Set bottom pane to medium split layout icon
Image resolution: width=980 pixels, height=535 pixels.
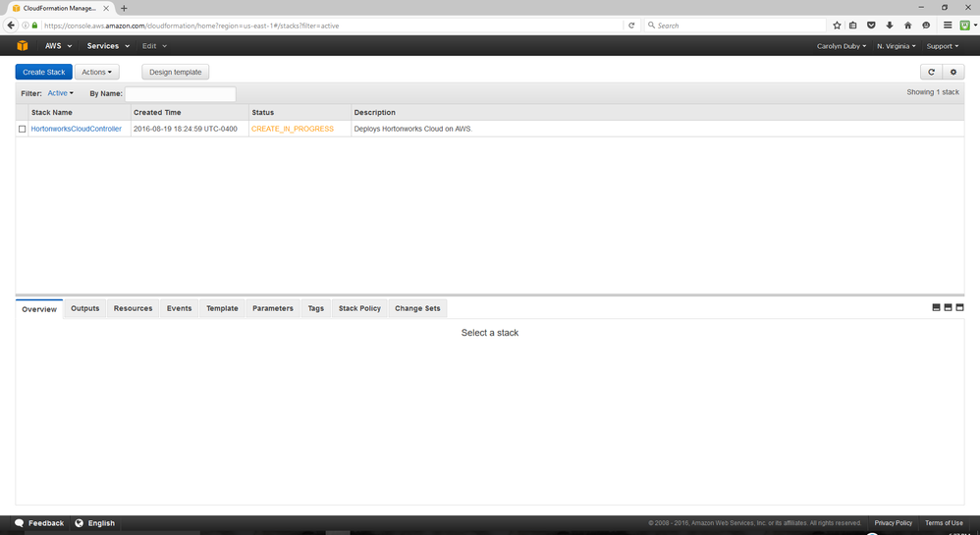(x=949, y=307)
